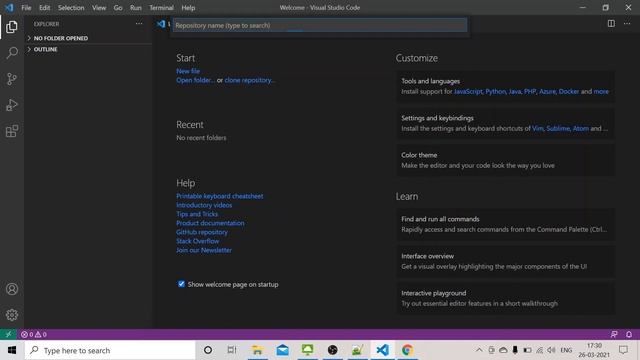Open the feedback icon in status bar
640x360 pixels.
(x=614, y=334)
